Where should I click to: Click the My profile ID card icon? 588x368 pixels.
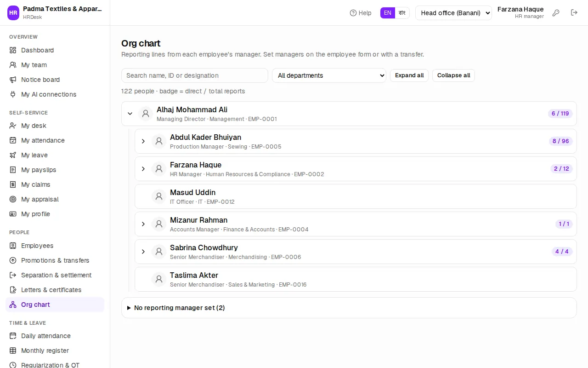pos(13,214)
